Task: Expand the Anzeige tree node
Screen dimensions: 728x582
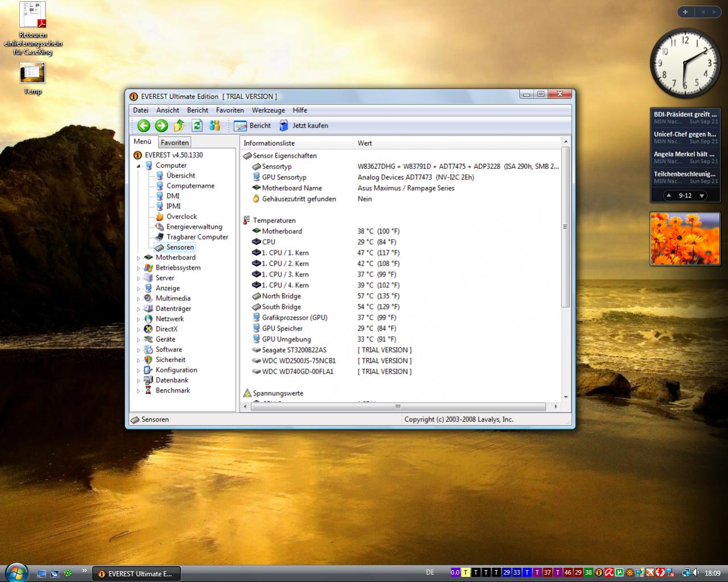Action: [x=138, y=288]
